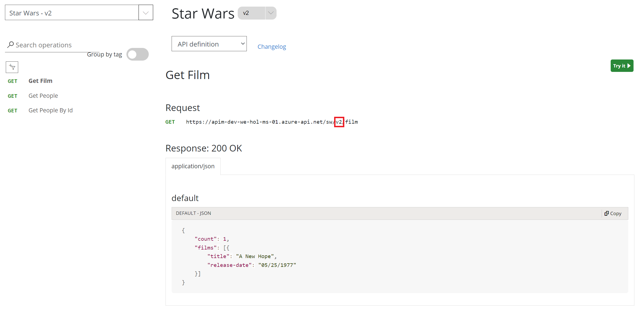644x309 pixels.
Task: Select the Get People operation
Action: coord(43,96)
